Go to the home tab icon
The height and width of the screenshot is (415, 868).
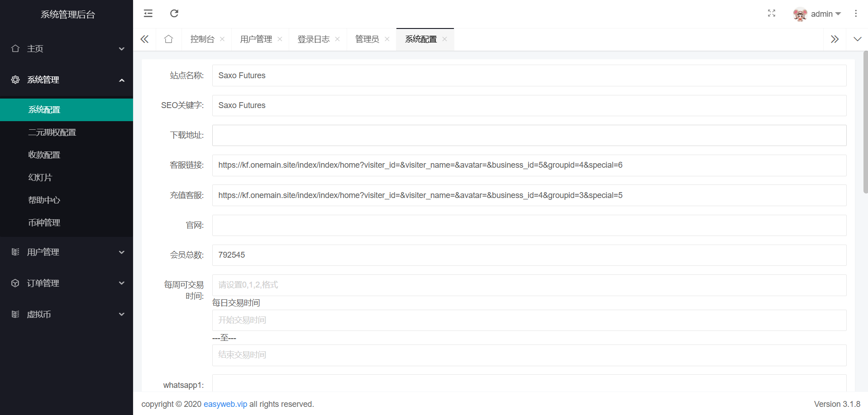[x=168, y=39]
